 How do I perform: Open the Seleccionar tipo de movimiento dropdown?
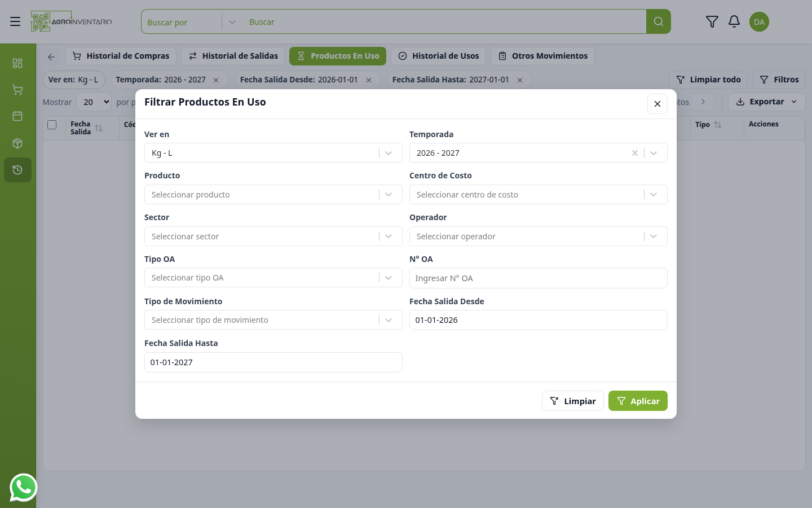(273, 320)
